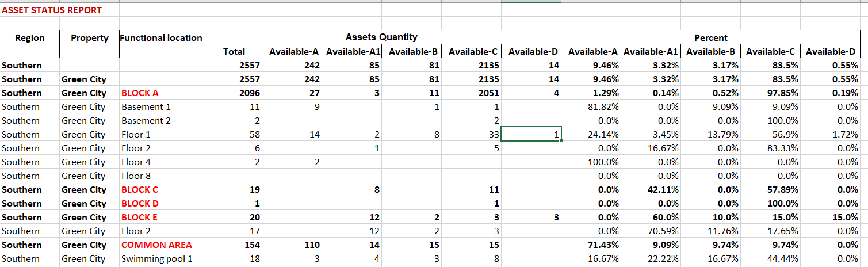868x267 pixels.
Task: Select the Assets Quantity merged header
Action: (381, 37)
